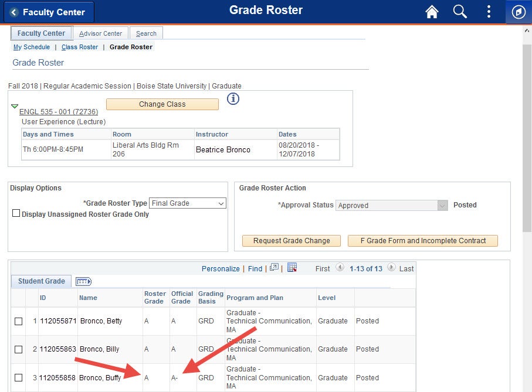Click the name Bronco, Billy
532x392 pixels.
[x=99, y=349]
